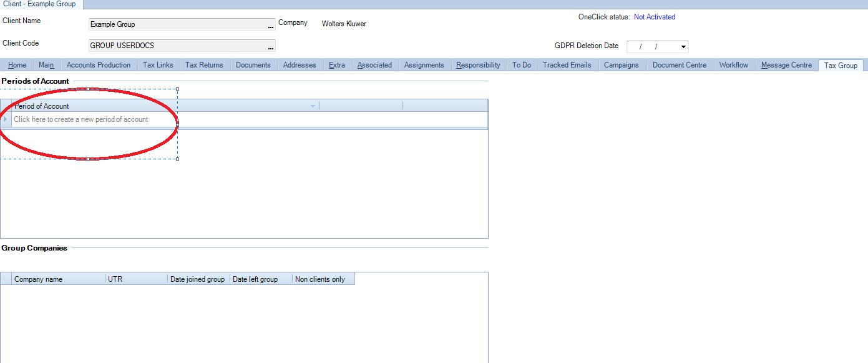Go to the To Do tab
868x363 pixels.
pyautogui.click(x=522, y=65)
